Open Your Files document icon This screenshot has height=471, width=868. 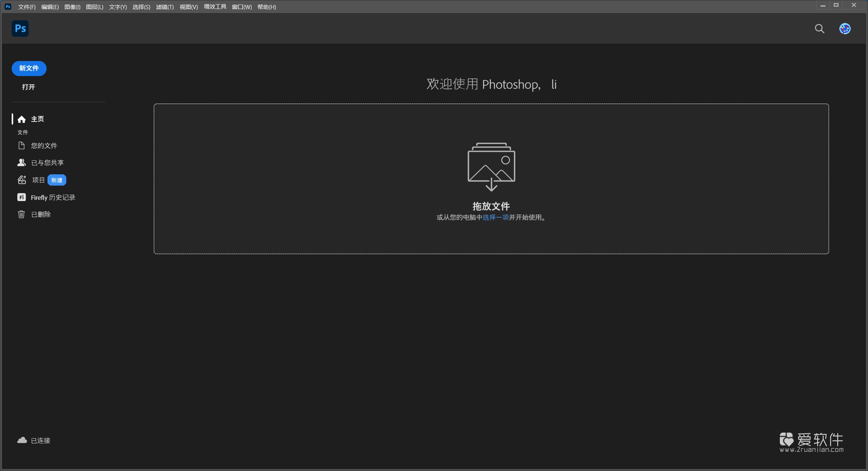(x=21, y=146)
